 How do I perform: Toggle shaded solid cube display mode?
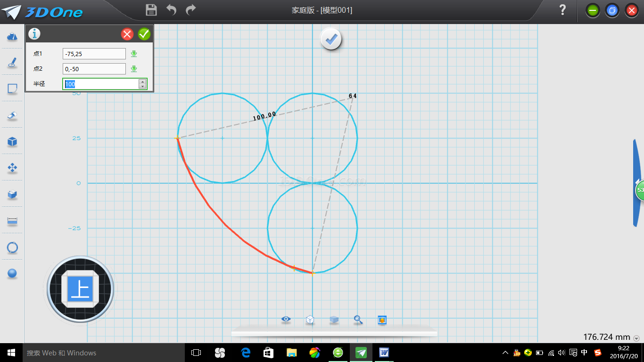(x=334, y=320)
